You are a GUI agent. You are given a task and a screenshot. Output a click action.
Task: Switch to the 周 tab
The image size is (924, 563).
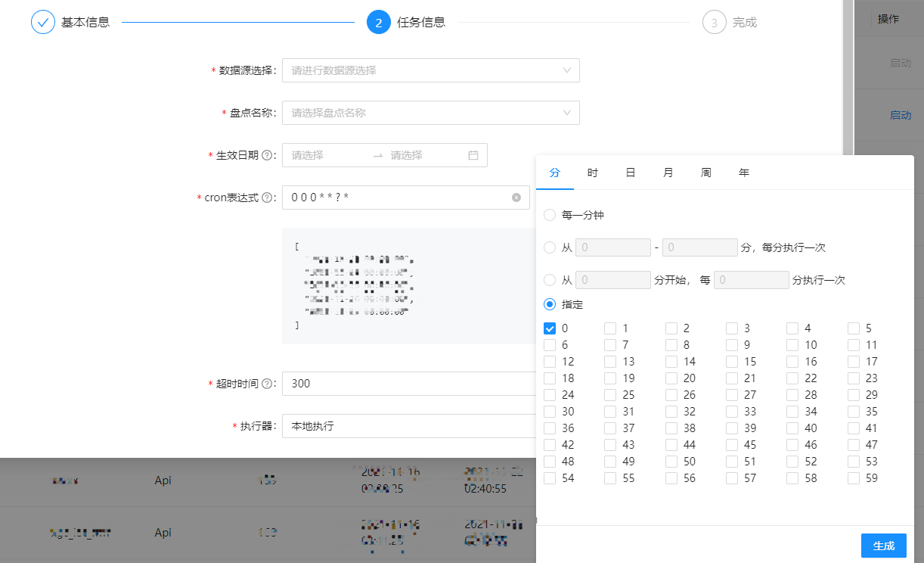tap(706, 173)
